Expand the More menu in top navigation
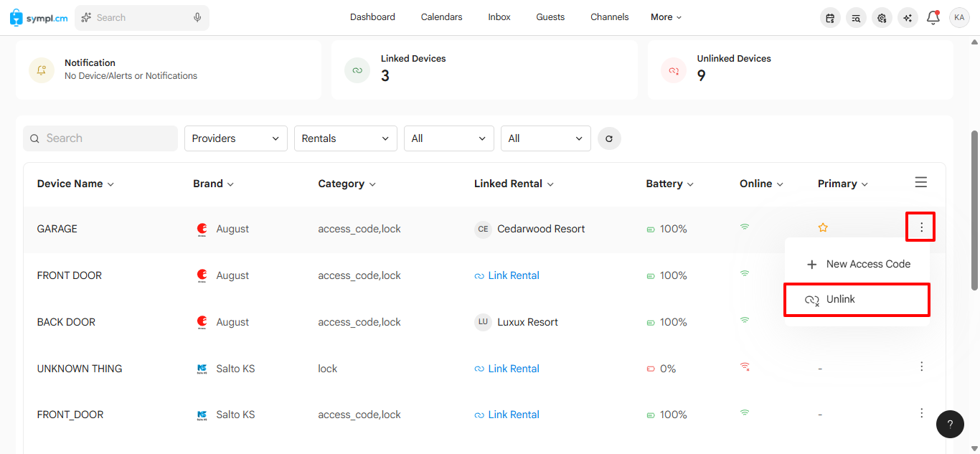 666,17
